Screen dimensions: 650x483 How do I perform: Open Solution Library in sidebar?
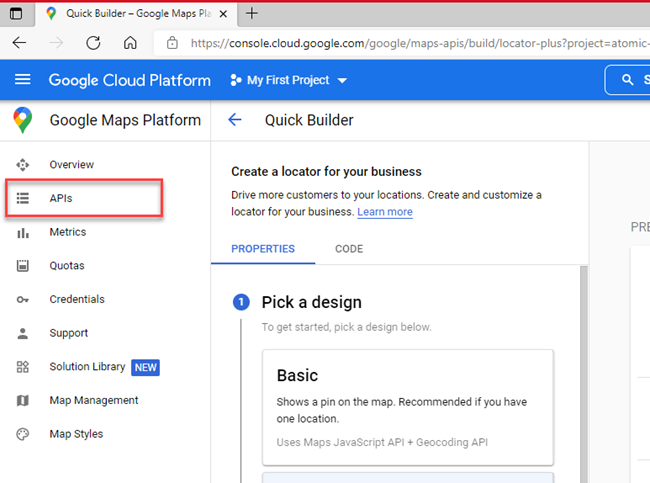[x=87, y=367]
